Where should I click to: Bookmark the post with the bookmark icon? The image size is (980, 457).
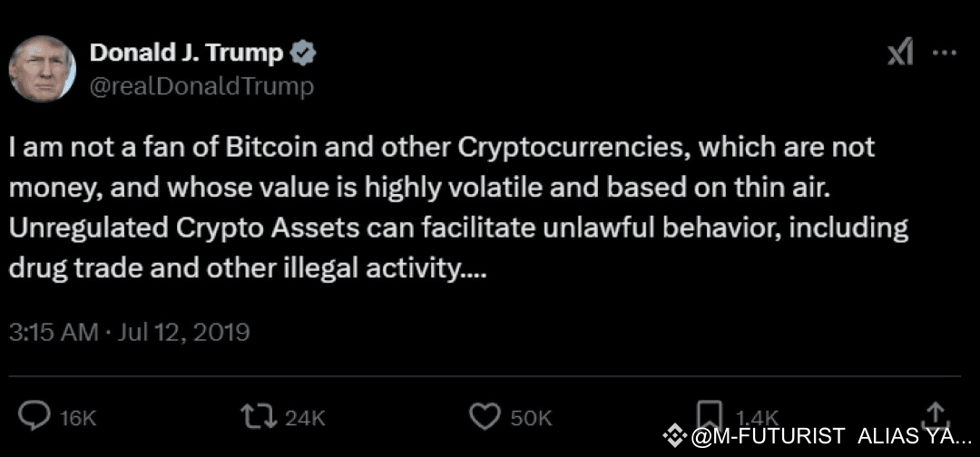pyautogui.click(x=710, y=414)
